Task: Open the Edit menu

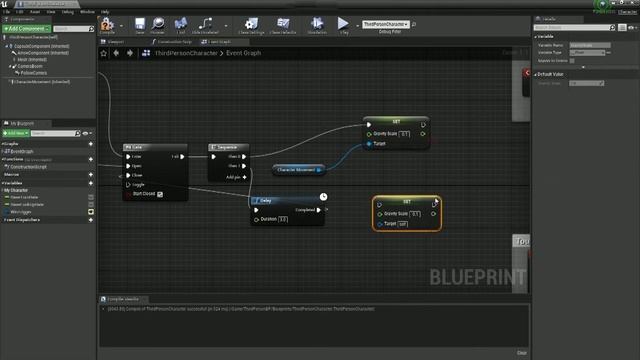Action: pos(20,12)
